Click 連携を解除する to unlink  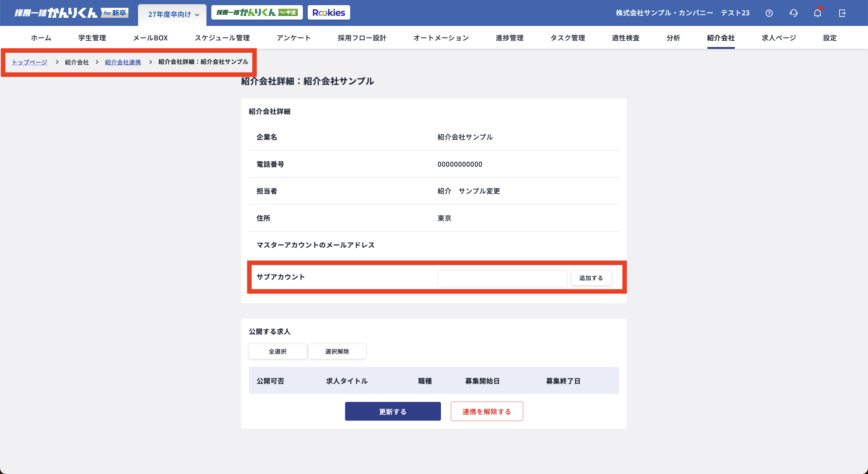point(487,411)
